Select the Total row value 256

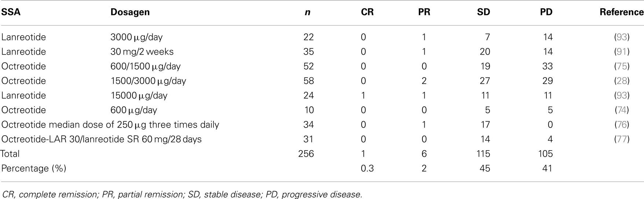point(306,154)
